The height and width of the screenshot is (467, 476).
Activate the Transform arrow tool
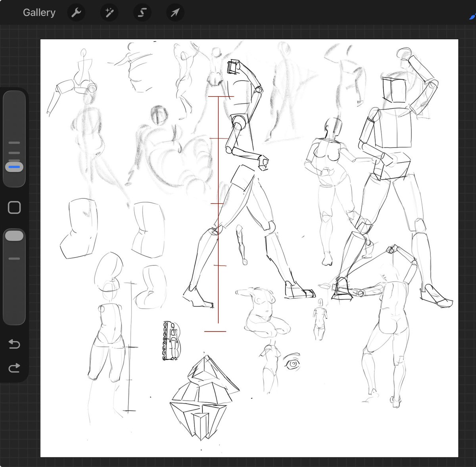[x=175, y=13]
